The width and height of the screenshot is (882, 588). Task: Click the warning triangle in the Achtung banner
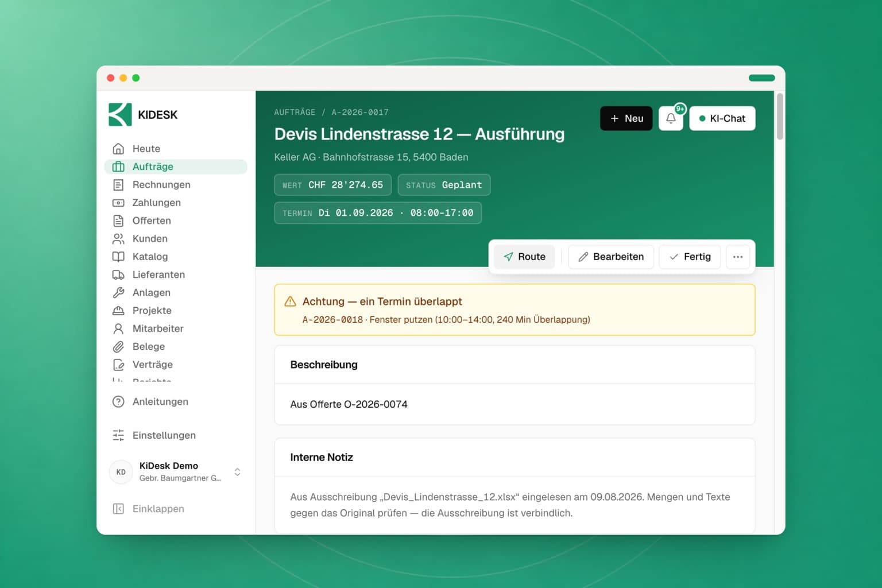pyautogui.click(x=291, y=301)
